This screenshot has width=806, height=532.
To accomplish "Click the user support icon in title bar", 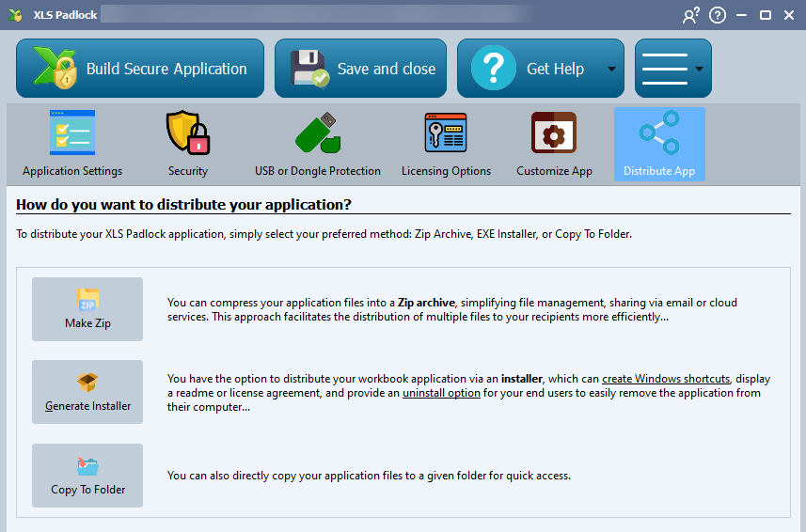I will click(x=691, y=15).
